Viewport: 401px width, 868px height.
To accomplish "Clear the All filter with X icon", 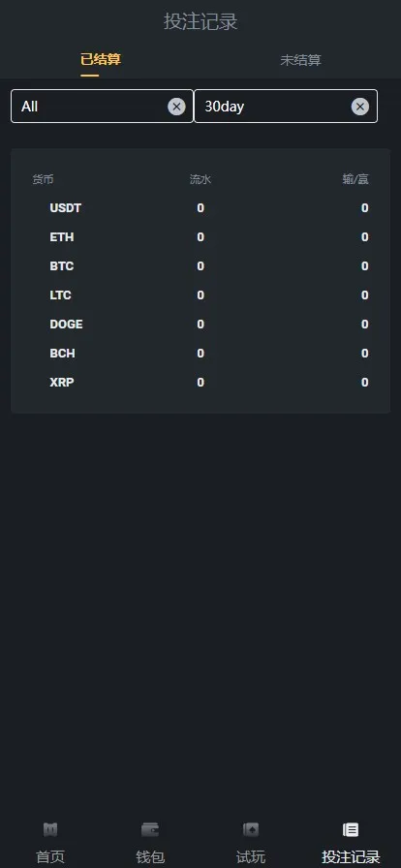I will [176, 107].
